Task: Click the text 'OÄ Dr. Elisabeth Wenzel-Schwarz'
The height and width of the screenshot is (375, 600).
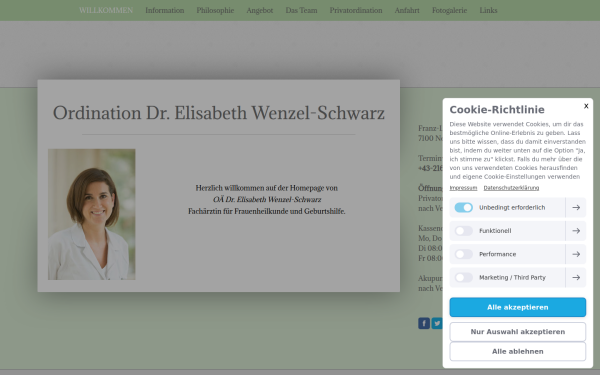Action: point(267,199)
